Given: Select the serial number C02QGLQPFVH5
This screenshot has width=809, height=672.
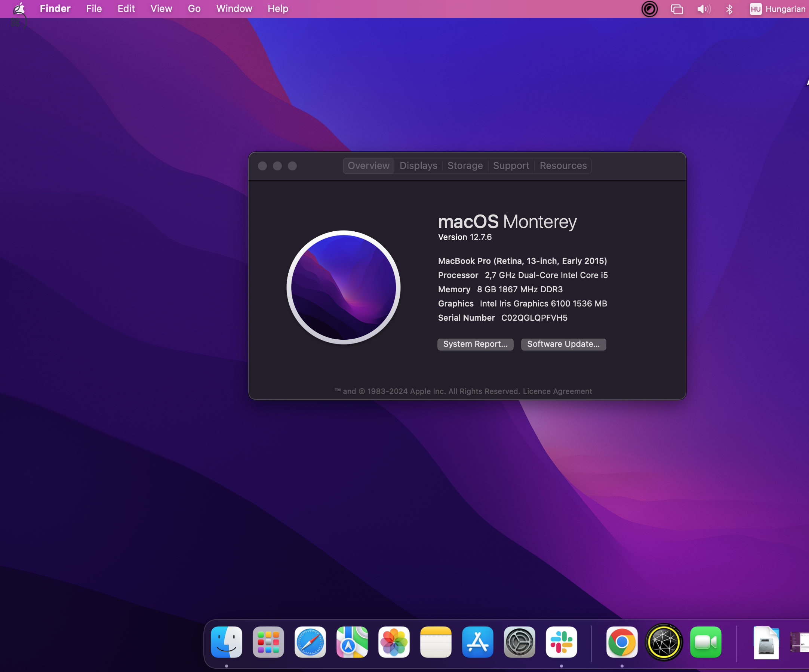Looking at the screenshot, I should point(534,318).
